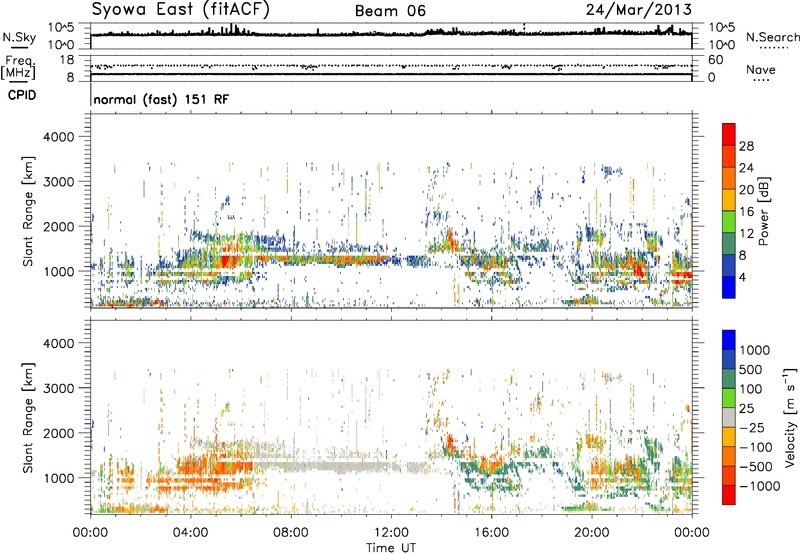Screen dimensions: 800x554
Task: Click the '20:00' time tick label
Action: (x=591, y=533)
